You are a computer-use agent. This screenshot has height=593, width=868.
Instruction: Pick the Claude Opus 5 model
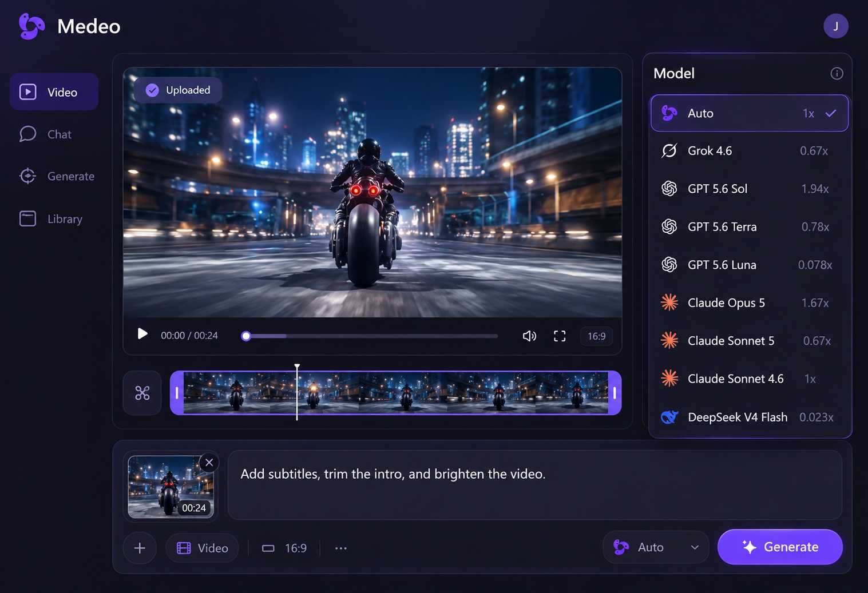[749, 303]
